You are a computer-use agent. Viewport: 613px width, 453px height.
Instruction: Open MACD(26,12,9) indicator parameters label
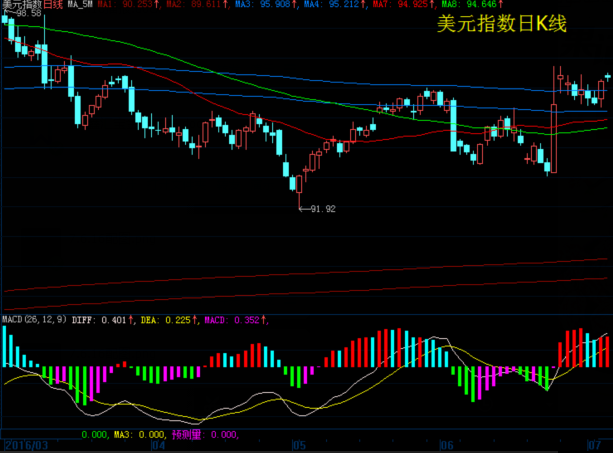click(x=34, y=321)
